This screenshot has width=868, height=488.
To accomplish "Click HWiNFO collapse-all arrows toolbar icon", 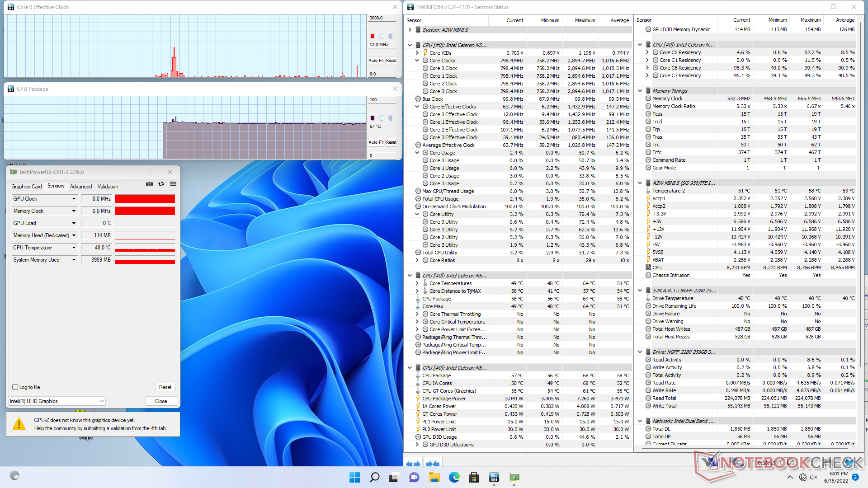I will tap(432, 464).
